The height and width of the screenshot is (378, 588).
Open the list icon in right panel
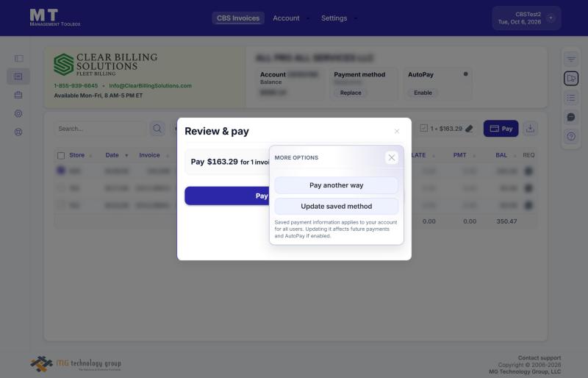tap(571, 98)
